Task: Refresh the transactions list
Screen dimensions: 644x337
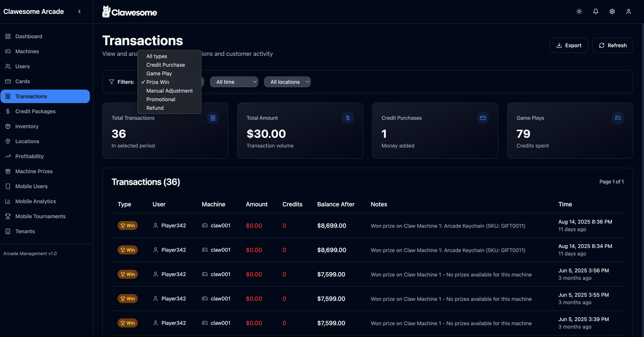Action: point(613,45)
